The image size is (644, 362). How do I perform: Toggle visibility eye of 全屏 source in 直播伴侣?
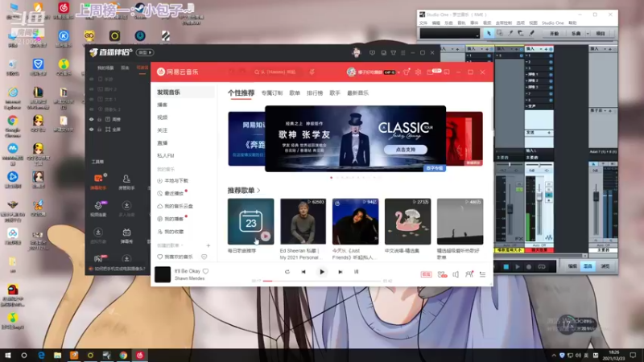(x=92, y=130)
